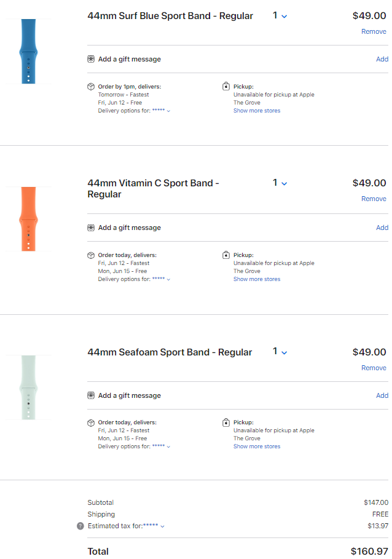Click gift icon beside Surf Blue gift message
Viewport: 392px width, 559px height.
click(x=91, y=60)
